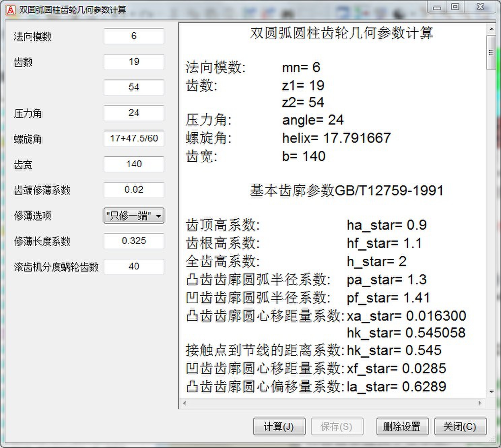Click the 保存(S) button
Image resolution: width=501 pixels, height=448 pixels.
coord(337,426)
